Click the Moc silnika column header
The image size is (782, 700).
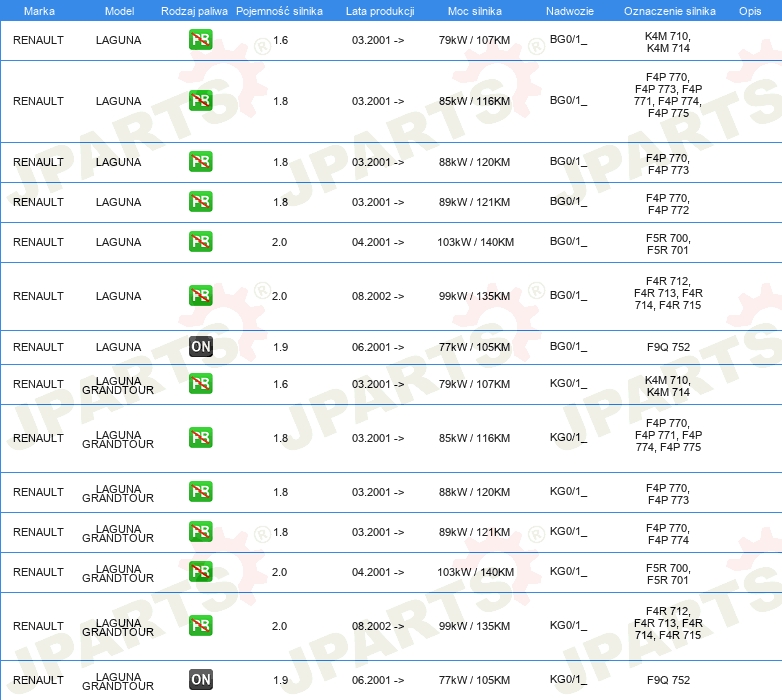coord(474,10)
